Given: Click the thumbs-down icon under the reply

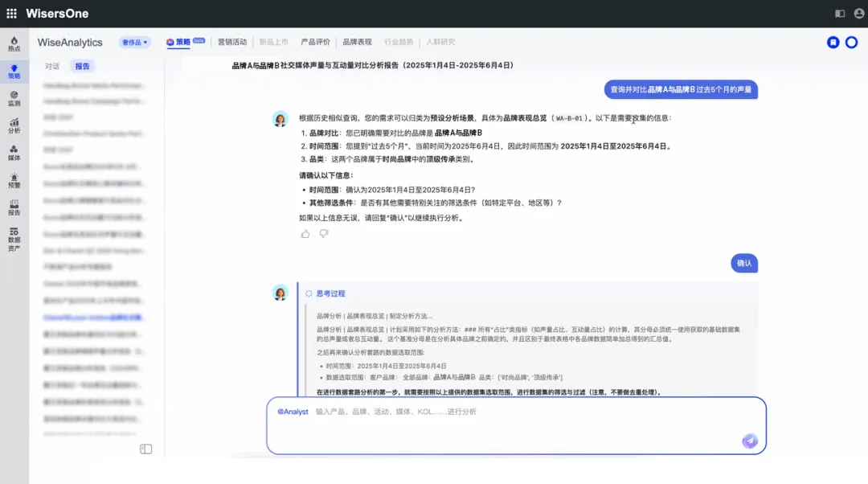Looking at the screenshot, I should tap(324, 234).
